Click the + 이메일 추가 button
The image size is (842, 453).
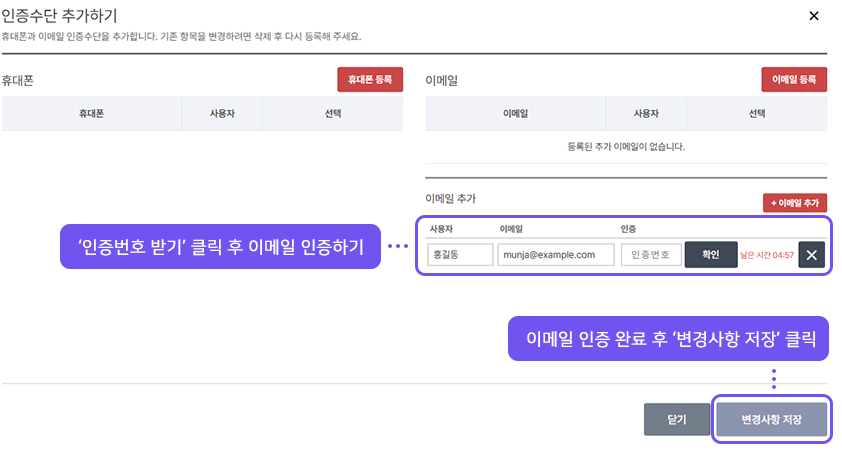click(795, 203)
